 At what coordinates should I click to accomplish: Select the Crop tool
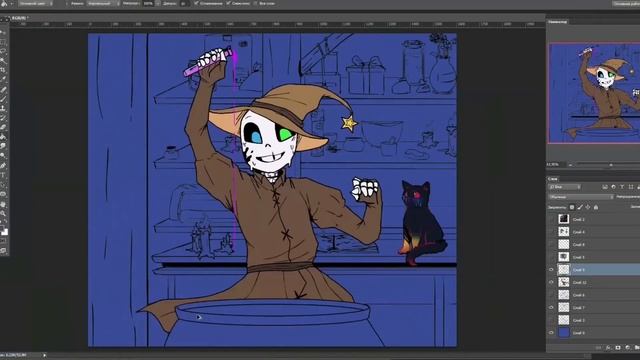pos(3,70)
